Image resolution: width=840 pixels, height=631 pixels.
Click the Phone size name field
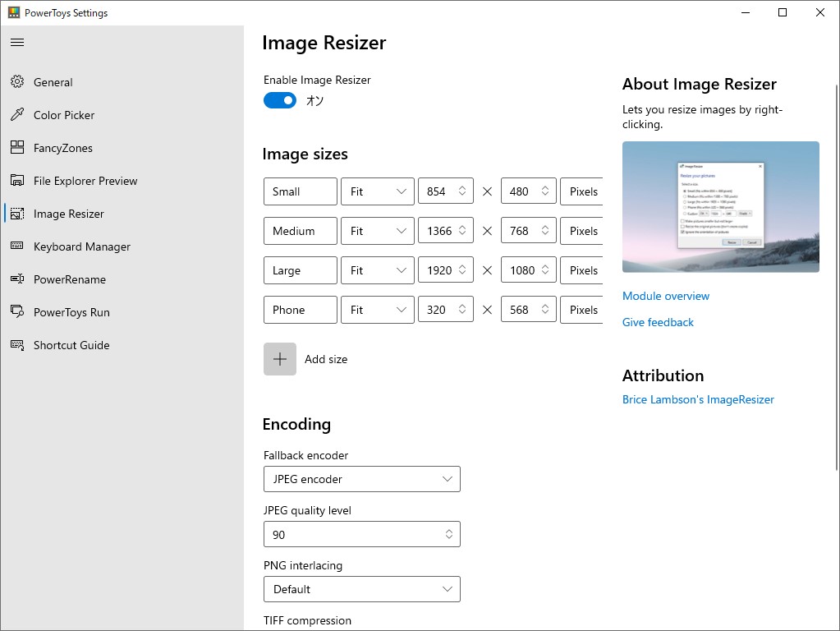pos(300,310)
